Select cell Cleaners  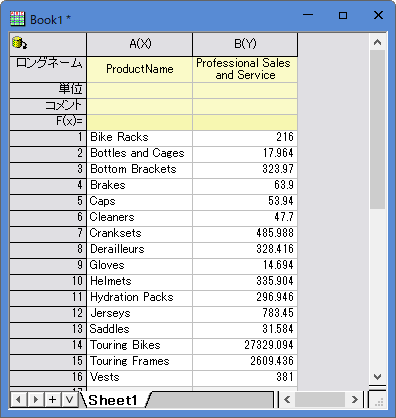pos(140,218)
